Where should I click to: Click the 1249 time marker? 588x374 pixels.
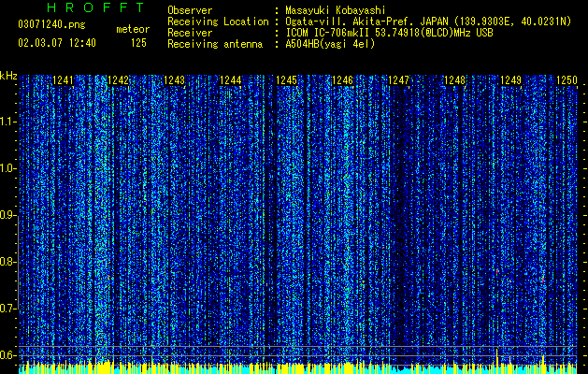(510, 80)
